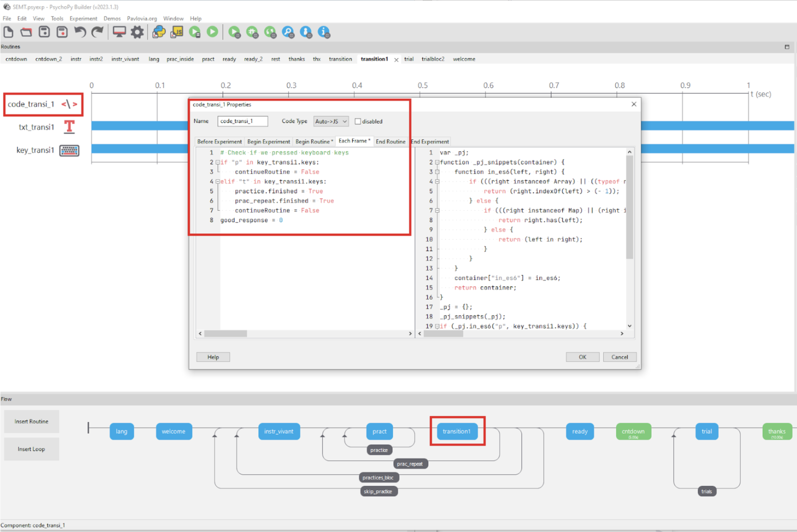Close the transition1 routine tab

click(x=396, y=60)
